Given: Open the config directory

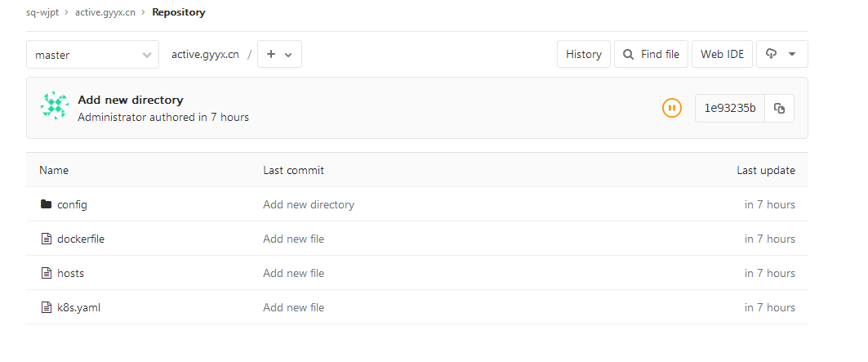Looking at the screenshot, I should (x=72, y=204).
